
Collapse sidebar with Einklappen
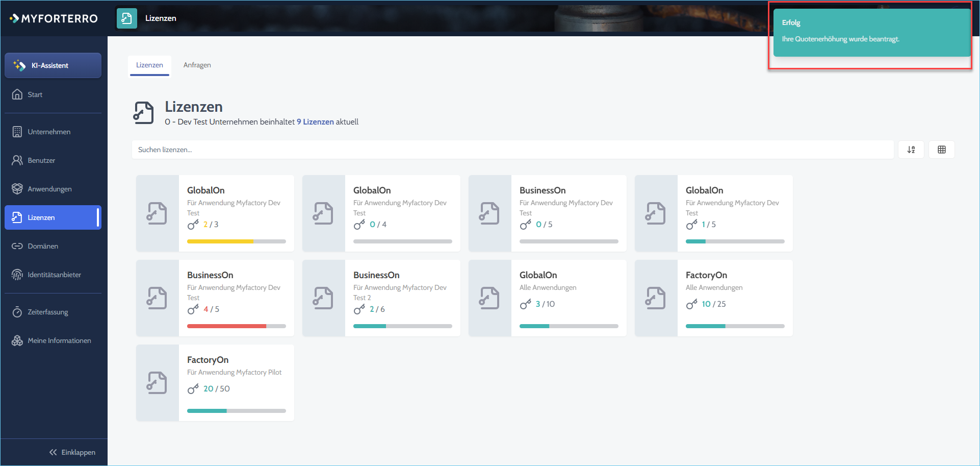click(x=72, y=452)
